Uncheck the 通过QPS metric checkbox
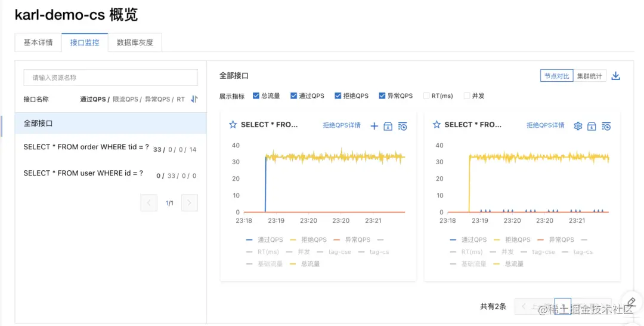Viewport: 644px width, 326px height. coord(293,96)
